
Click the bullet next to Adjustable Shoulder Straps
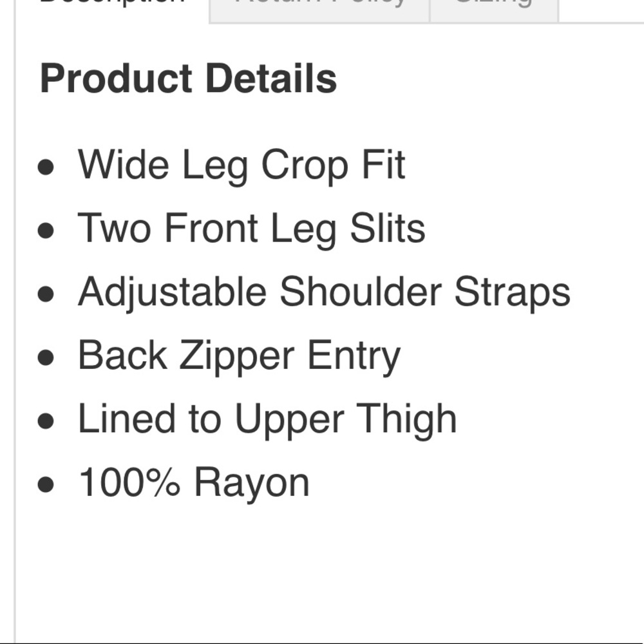pyautogui.click(x=46, y=294)
